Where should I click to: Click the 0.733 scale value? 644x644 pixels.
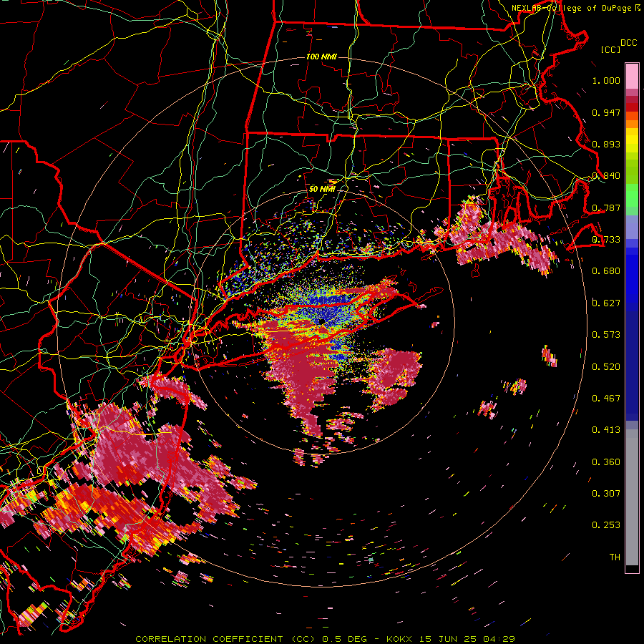coord(606,240)
